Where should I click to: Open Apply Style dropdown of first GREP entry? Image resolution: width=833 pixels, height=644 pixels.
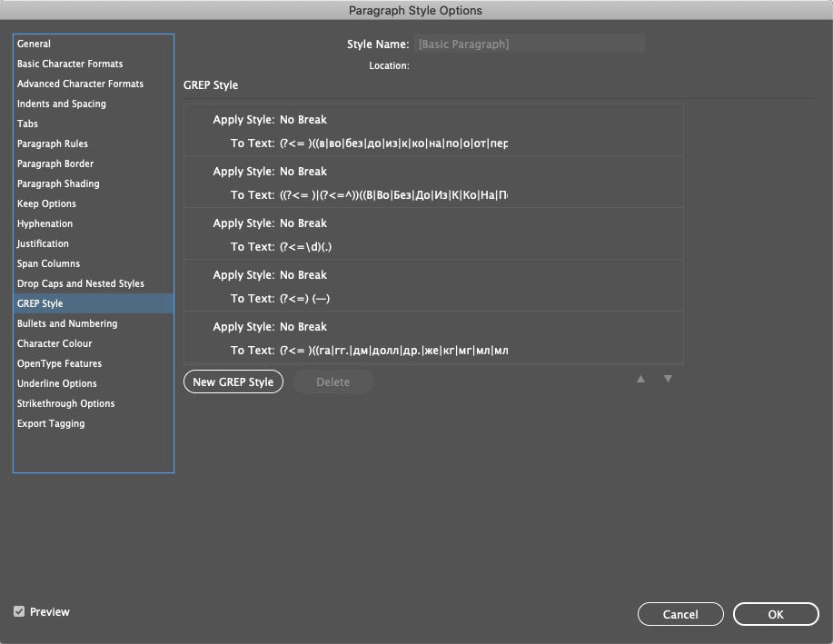click(303, 120)
